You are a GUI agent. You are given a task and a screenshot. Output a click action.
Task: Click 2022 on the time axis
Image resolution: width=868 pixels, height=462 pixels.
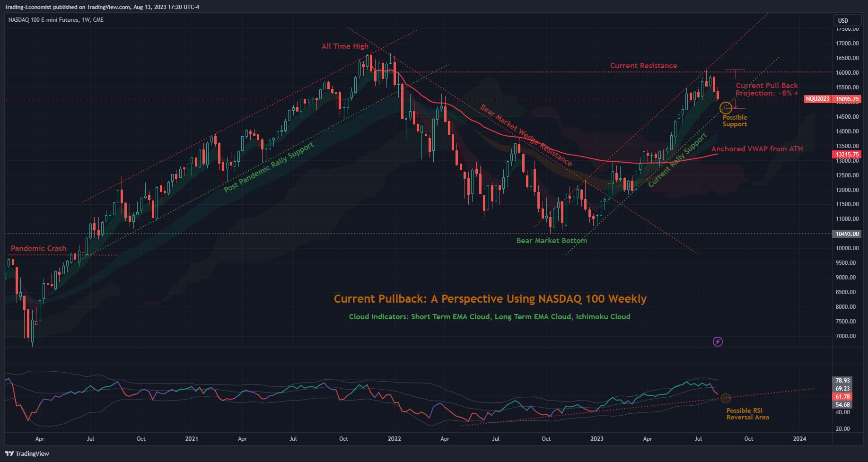394,439
